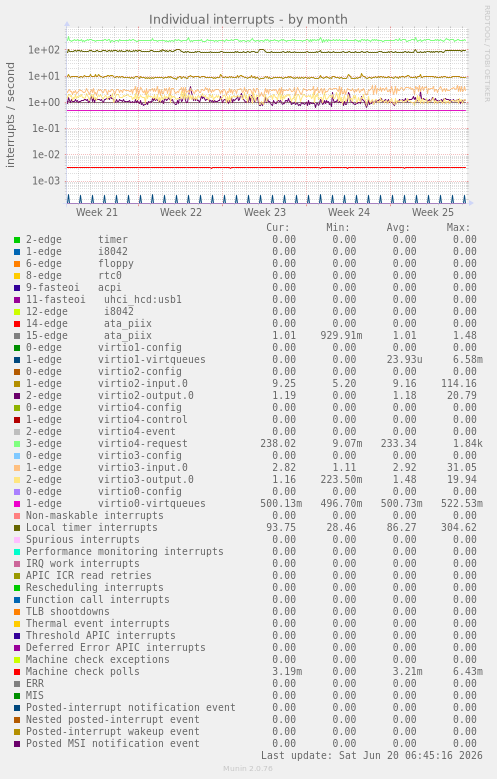Click the orange swatch for 6-edge floppy
This screenshot has width=497, height=779.
click(x=17, y=264)
